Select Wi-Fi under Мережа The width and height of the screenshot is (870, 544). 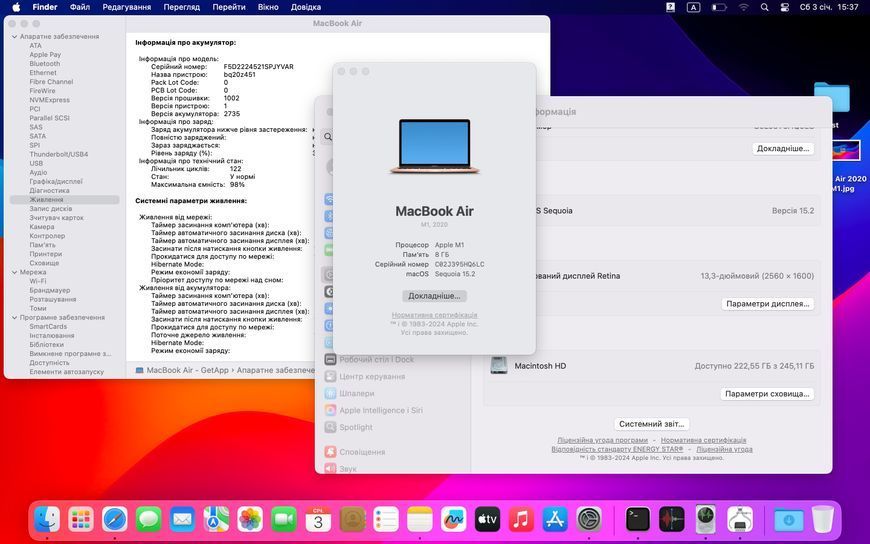[38, 281]
